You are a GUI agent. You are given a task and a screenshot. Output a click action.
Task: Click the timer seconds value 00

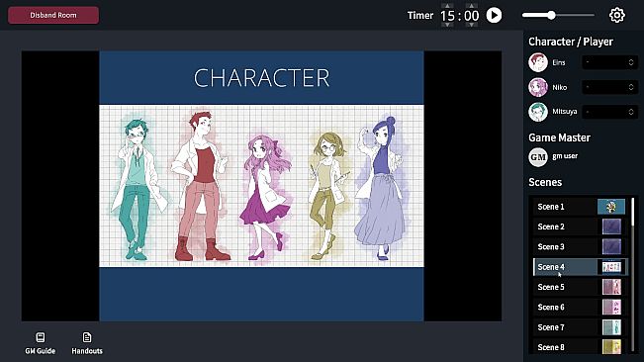472,16
